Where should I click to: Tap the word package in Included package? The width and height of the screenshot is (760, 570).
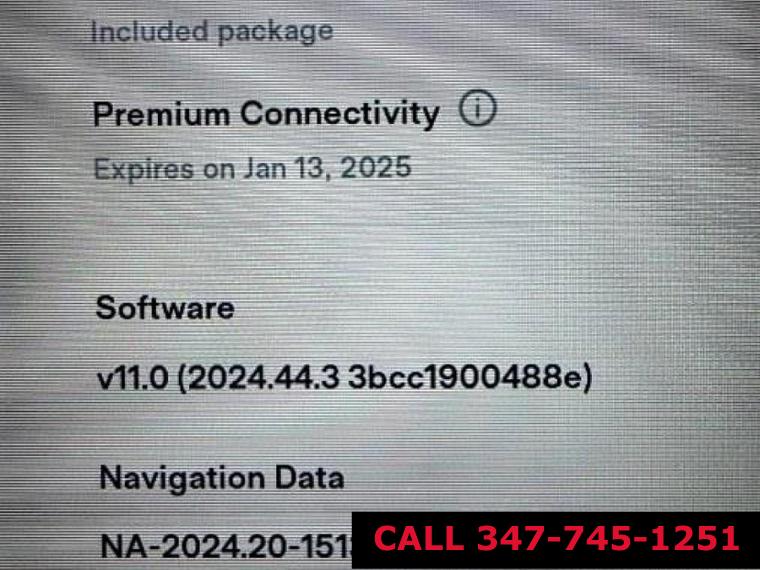click(x=275, y=32)
